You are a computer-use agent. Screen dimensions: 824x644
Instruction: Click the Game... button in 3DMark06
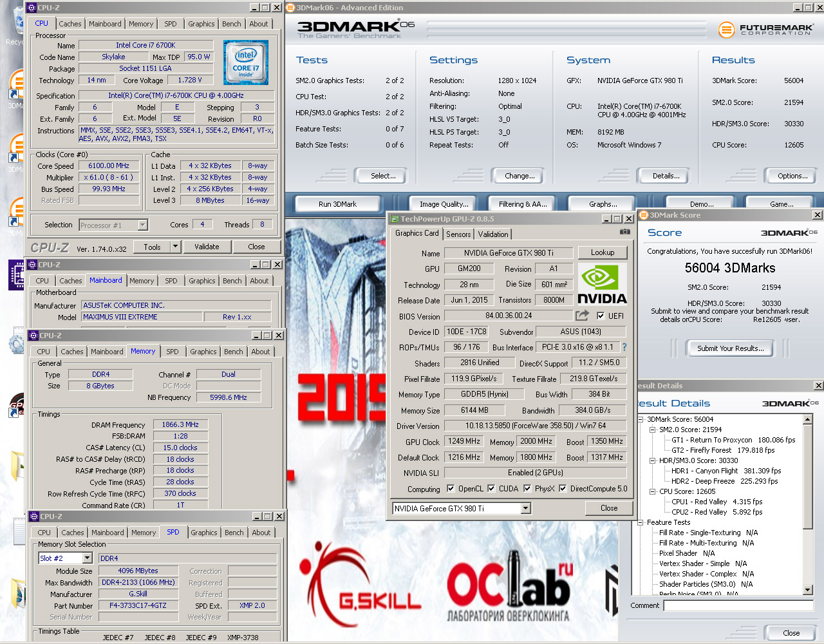pyautogui.click(x=782, y=204)
